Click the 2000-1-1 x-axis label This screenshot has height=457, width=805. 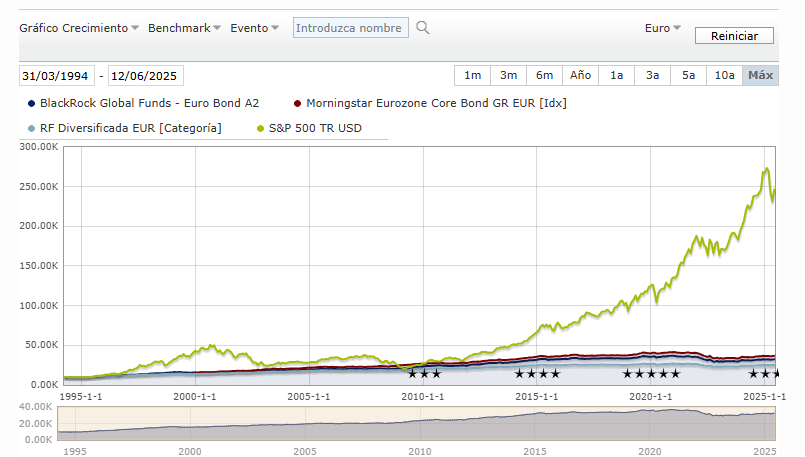tap(195, 396)
